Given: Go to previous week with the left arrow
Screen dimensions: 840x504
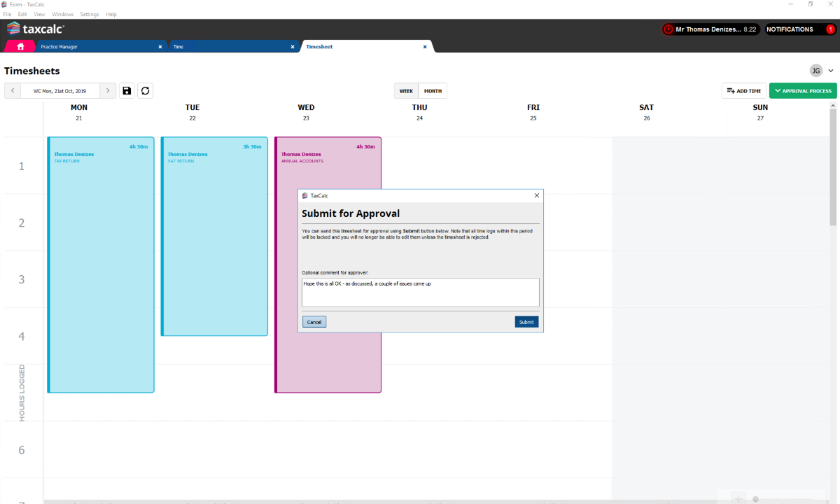Looking at the screenshot, I should [x=12, y=90].
